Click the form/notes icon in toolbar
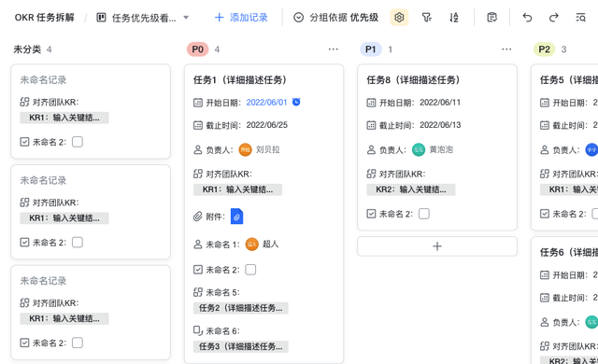The width and height of the screenshot is (598, 364). pos(492,18)
